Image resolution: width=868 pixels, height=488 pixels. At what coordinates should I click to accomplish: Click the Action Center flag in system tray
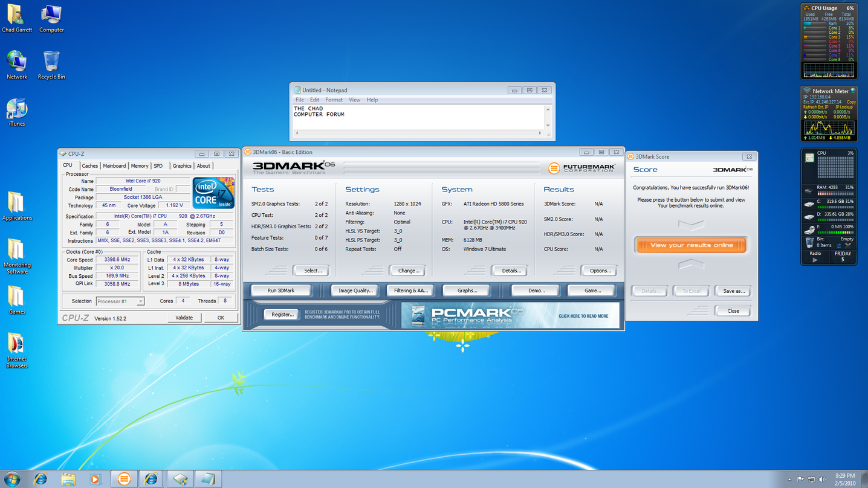pyautogui.click(x=800, y=480)
